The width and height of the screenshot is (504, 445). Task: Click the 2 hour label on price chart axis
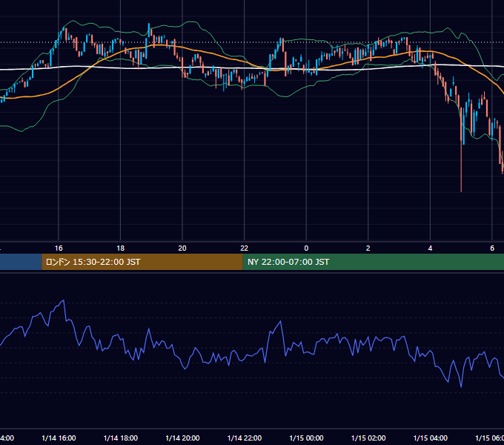(x=368, y=248)
